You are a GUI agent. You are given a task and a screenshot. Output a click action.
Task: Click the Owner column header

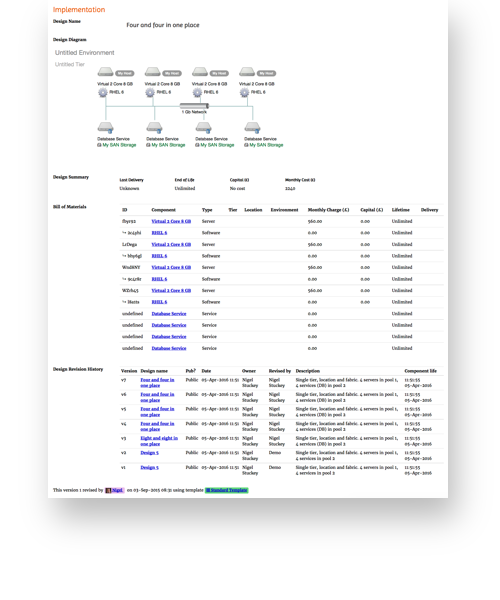coord(249,371)
